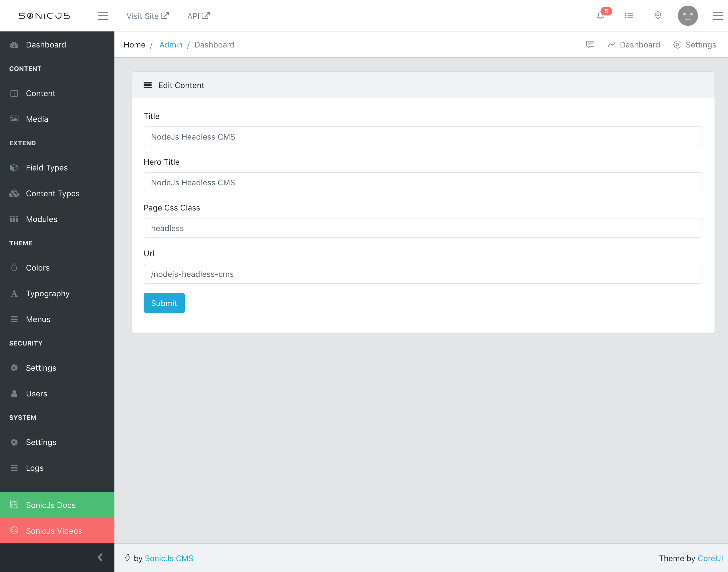Click into the Hero Title input field
Viewport: 728px width, 572px height.
(423, 182)
